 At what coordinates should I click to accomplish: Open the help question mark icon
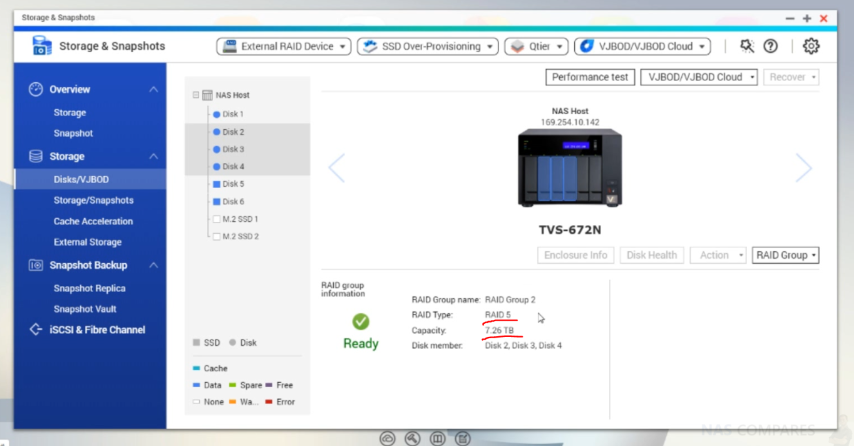coord(770,46)
